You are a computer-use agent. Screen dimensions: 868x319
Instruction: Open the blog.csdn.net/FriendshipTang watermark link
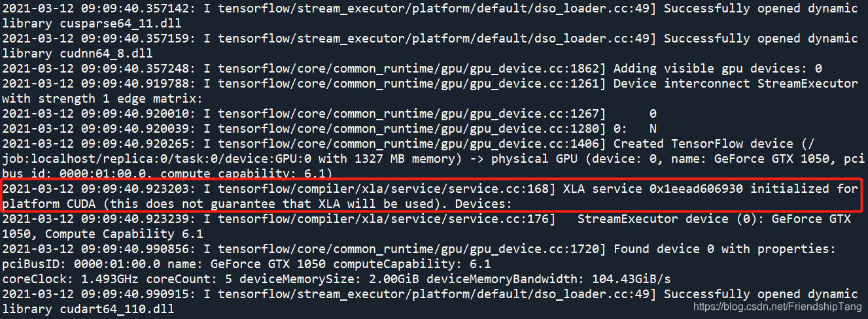point(778,306)
